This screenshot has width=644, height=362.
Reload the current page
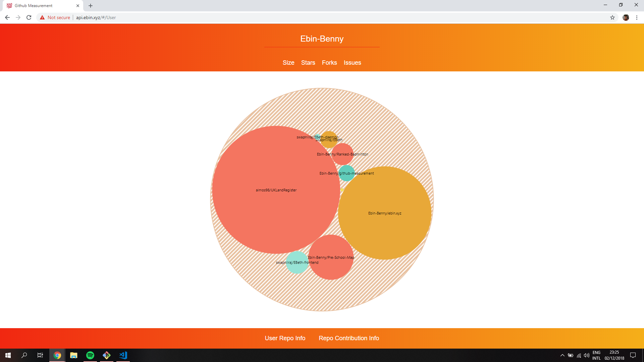click(x=29, y=17)
